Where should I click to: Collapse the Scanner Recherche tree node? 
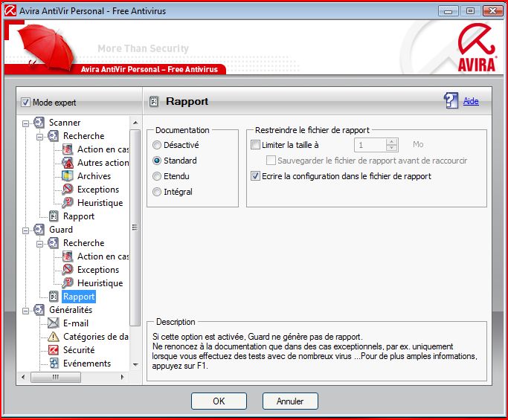point(39,137)
